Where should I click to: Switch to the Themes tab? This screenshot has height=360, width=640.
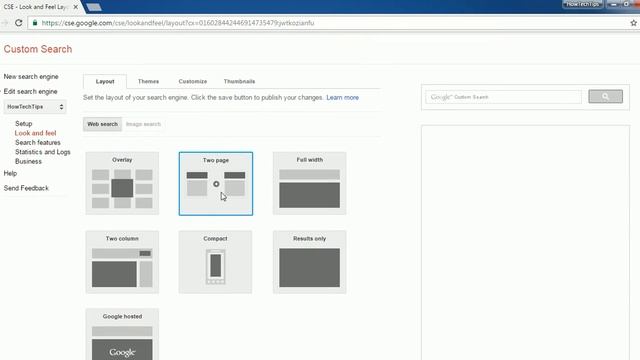[148, 81]
